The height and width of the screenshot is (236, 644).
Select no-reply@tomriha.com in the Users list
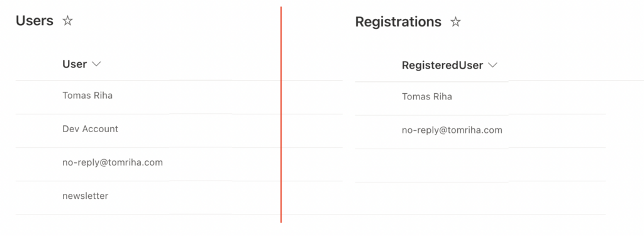click(113, 162)
